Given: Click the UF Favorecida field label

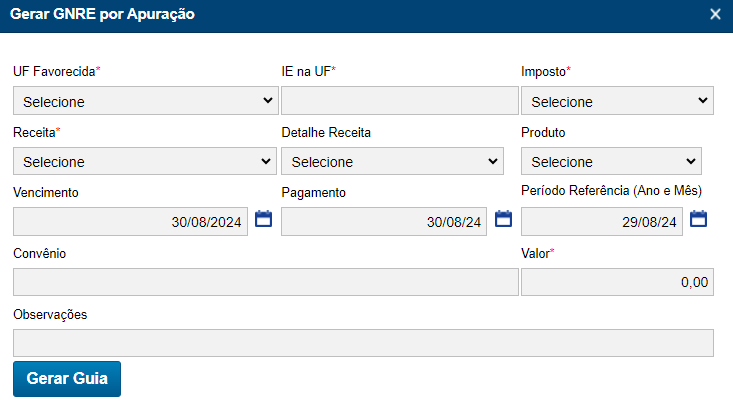Looking at the screenshot, I should pos(53,72).
